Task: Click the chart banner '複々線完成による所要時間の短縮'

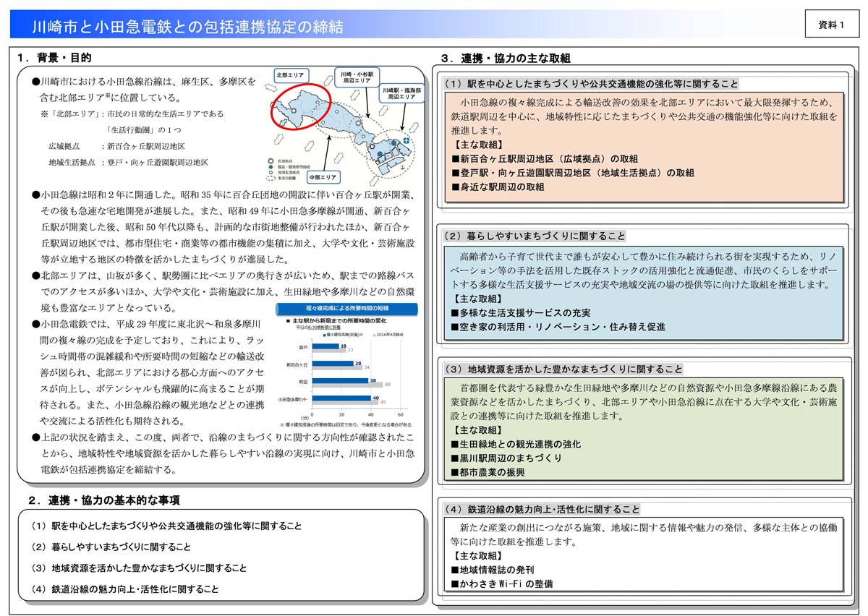Action: coord(346,309)
